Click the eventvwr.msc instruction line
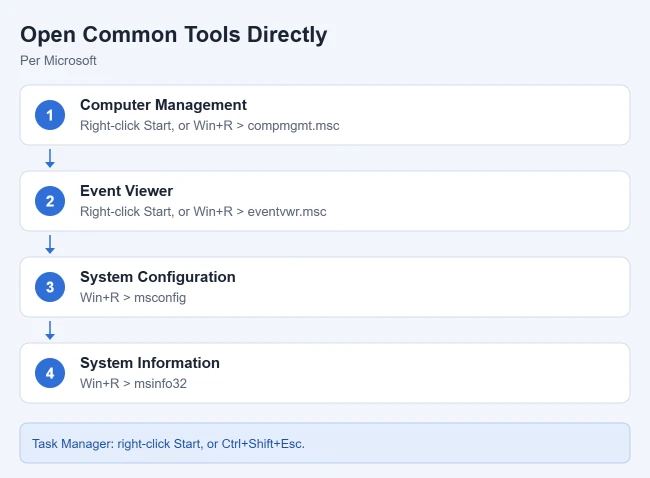 click(203, 211)
